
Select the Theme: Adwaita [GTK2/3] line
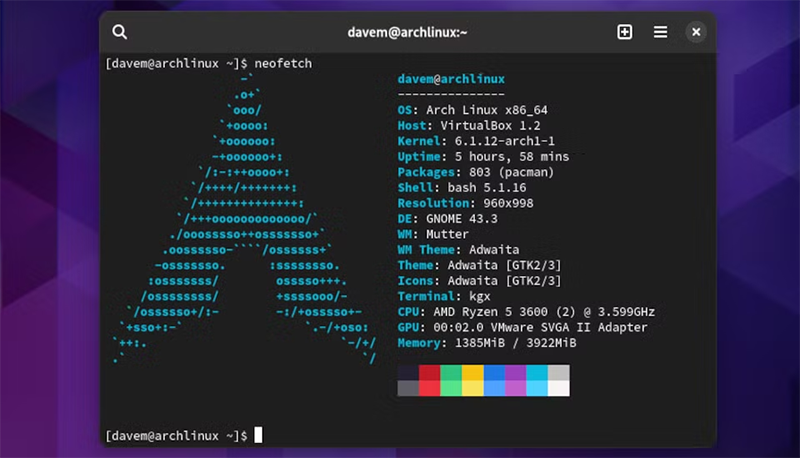[x=479, y=265]
